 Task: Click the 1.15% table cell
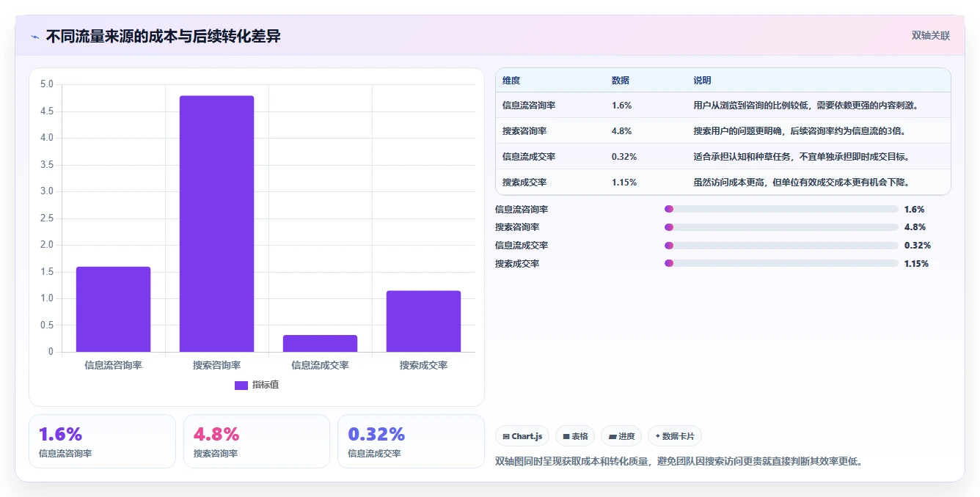624,183
